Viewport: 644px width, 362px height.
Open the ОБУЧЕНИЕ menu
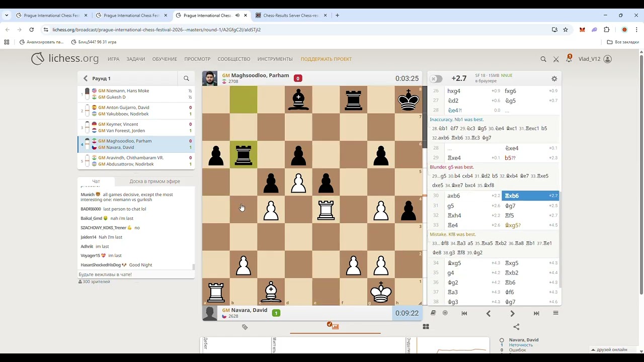coord(165,59)
